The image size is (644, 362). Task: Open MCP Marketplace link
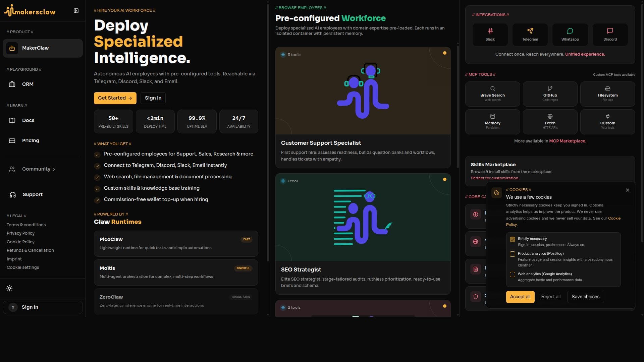(568, 141)
